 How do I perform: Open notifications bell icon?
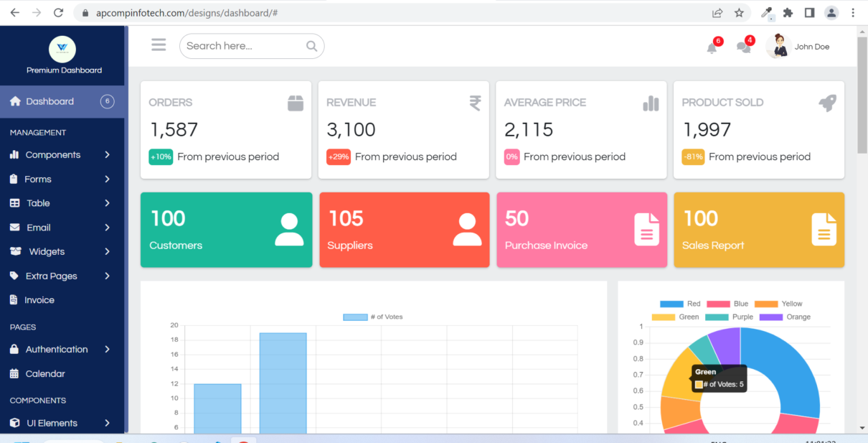tap(712, 48)
